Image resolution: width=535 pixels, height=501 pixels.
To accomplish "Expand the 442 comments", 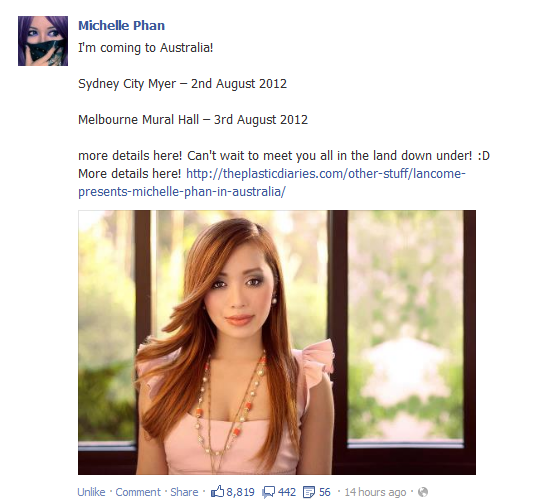I will coord(287,492).
